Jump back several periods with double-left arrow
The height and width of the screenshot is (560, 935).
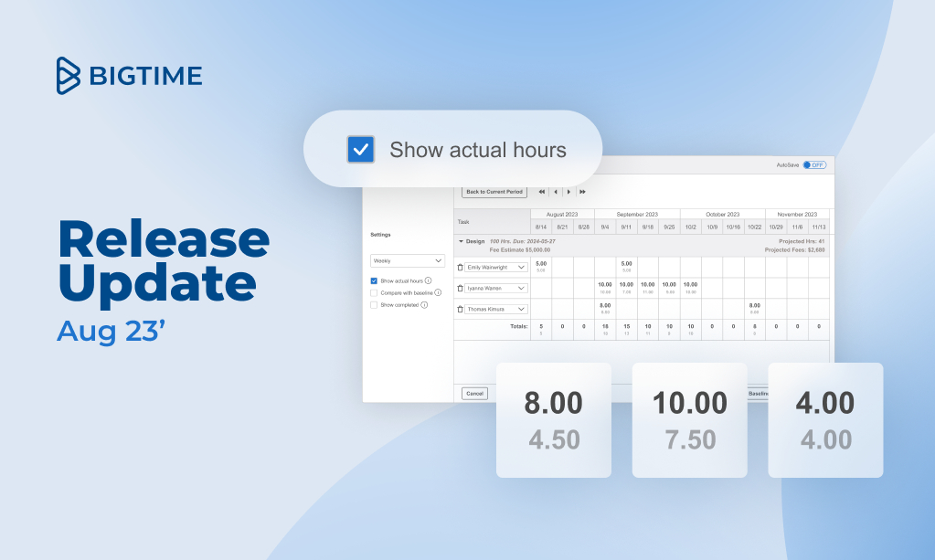[541, 192]
